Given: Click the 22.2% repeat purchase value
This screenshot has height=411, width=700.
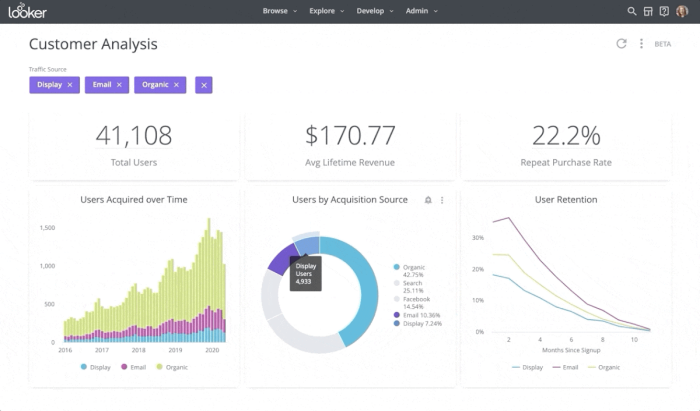Looking at the screenshot, I should pos(566,136).
